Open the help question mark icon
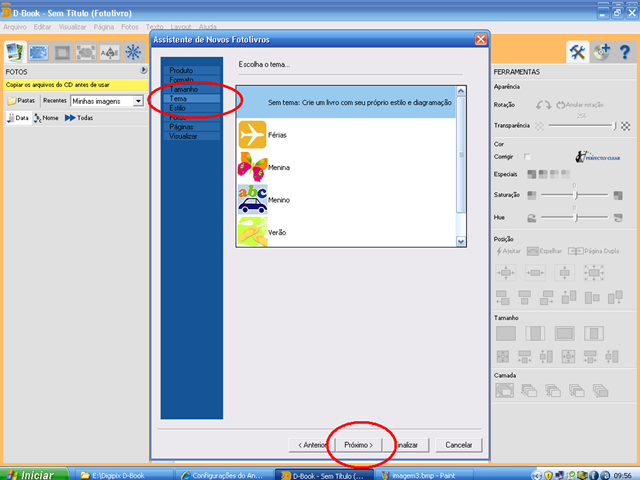Image resolution: width=640 pixels, height=480 pixels. (625, 52)
